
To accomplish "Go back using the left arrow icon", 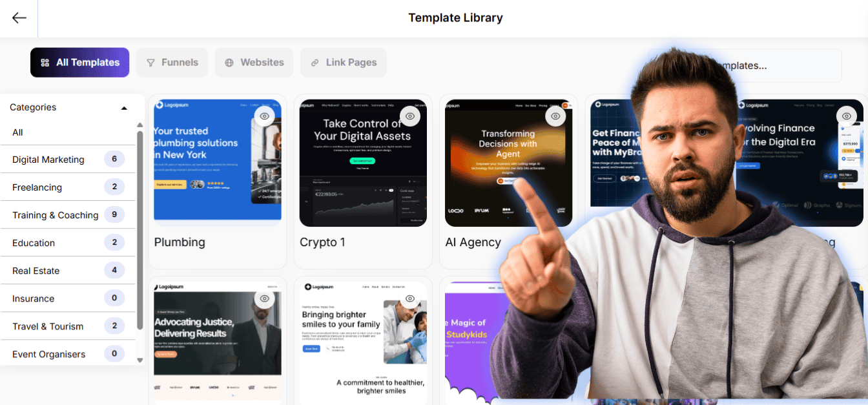I will pyautogui.click(x=19, y=18).
